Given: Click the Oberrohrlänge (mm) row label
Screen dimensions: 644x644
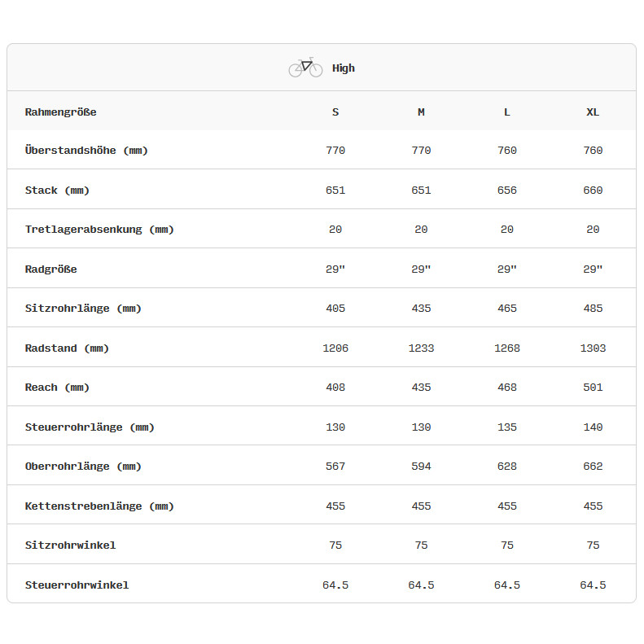Looking at the screenshot, I should pos(83,467).
